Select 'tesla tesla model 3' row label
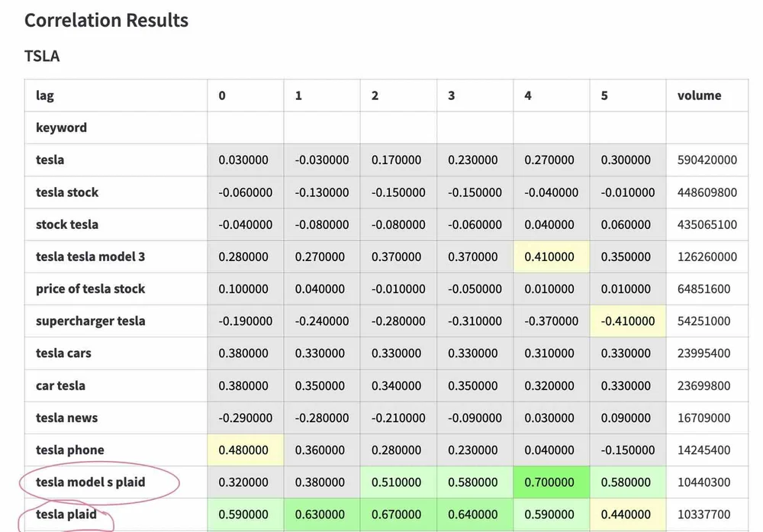This screenshot has height=532, width=763. (116, 256)
